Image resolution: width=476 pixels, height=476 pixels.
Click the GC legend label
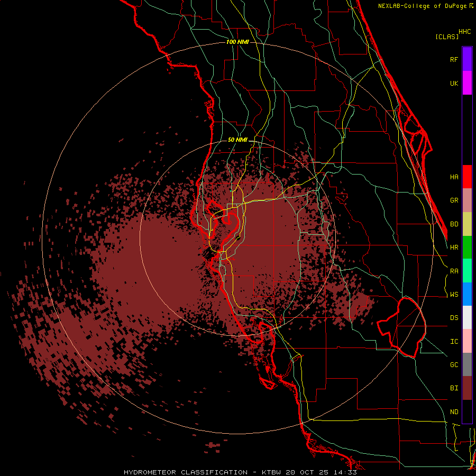pyautogui.click(x=454, y=365)
